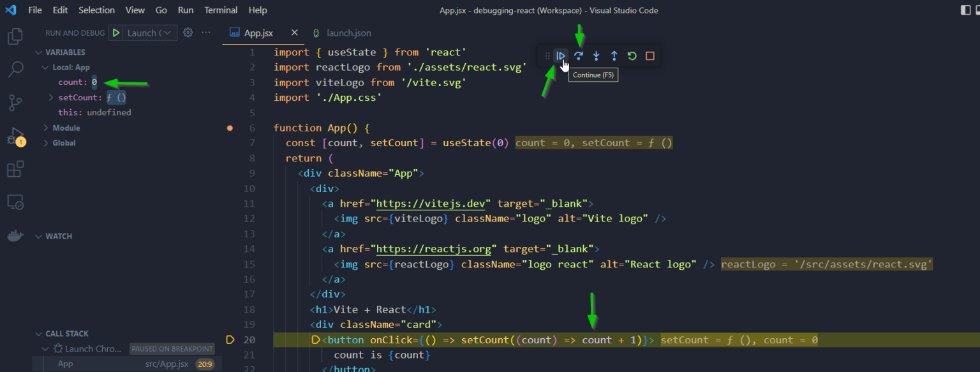Screen dimensions: 980x372
Task: Stop debugging via the red square icon
Action: [650, 56]
